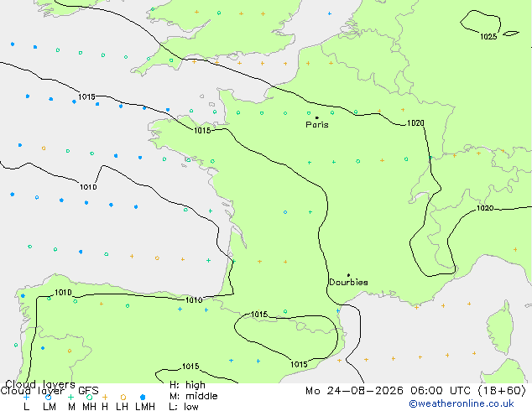532x411 pixels.
Task: Click the 1015 label over the Pyrenees
Action: [259, 315]
